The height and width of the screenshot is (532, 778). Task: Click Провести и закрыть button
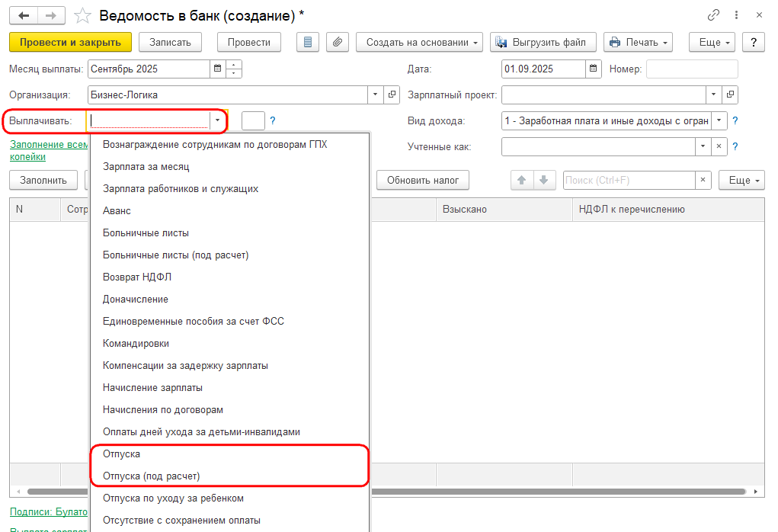pyautogui.click(x=70, y=42)
